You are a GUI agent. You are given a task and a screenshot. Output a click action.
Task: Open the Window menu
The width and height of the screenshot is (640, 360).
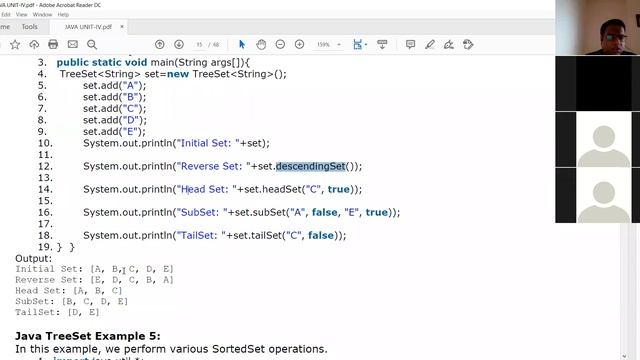pyautogui.click(x=42, y=14)
